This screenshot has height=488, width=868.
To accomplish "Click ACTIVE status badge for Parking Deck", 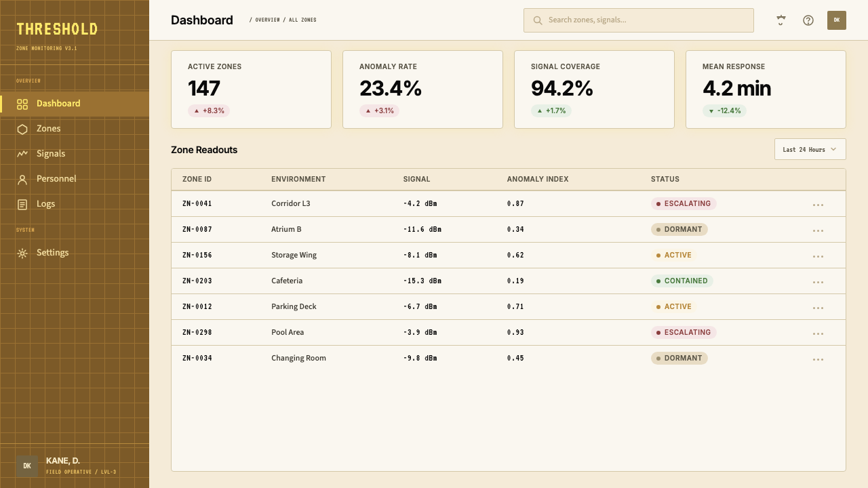I will [x=674, y=307].
